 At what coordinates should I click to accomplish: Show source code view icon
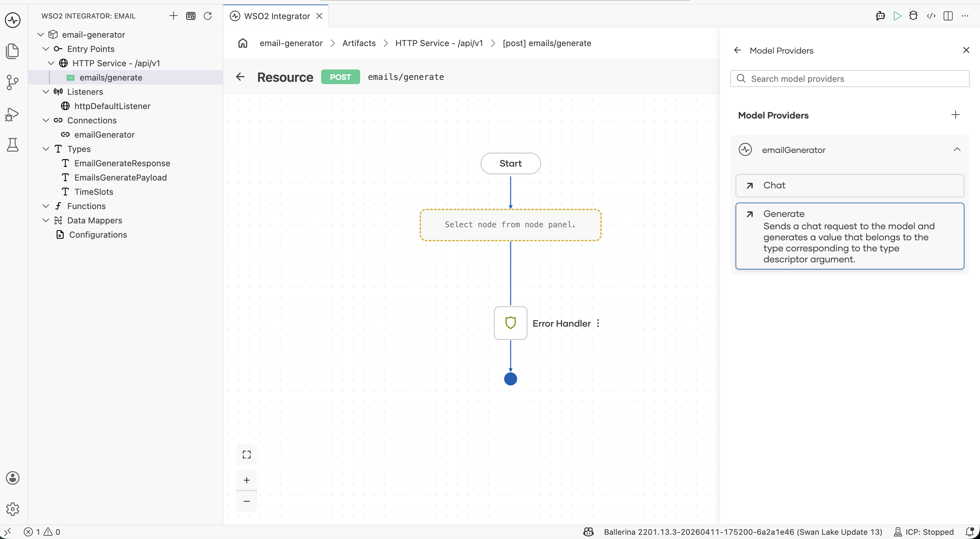pyautogui.click(x=931, y=16)
